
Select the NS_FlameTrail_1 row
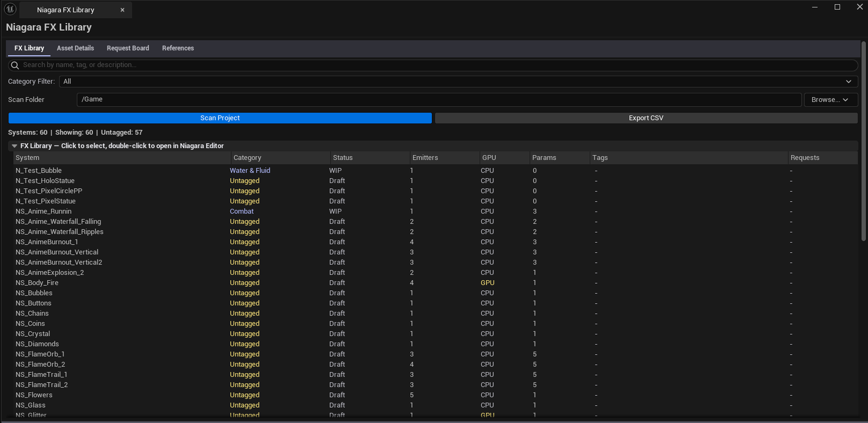436,375
